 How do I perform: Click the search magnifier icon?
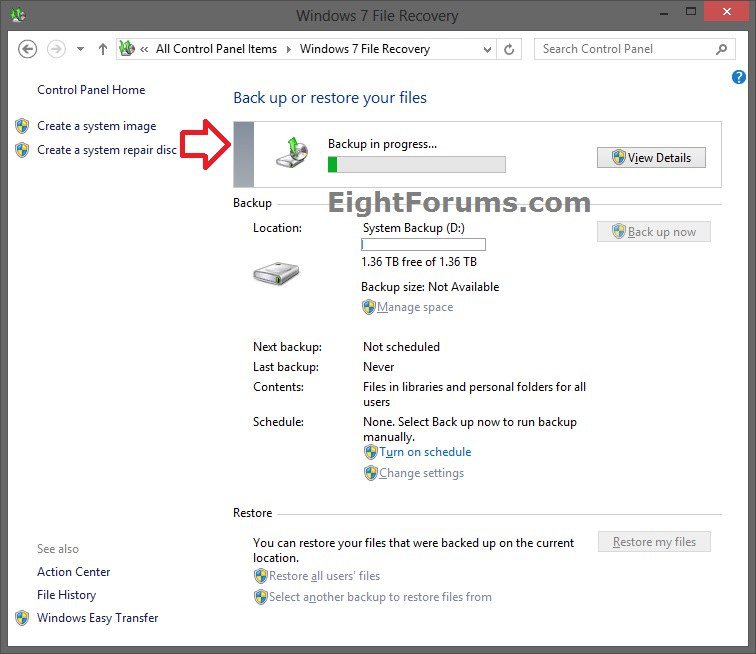point(721,49)
